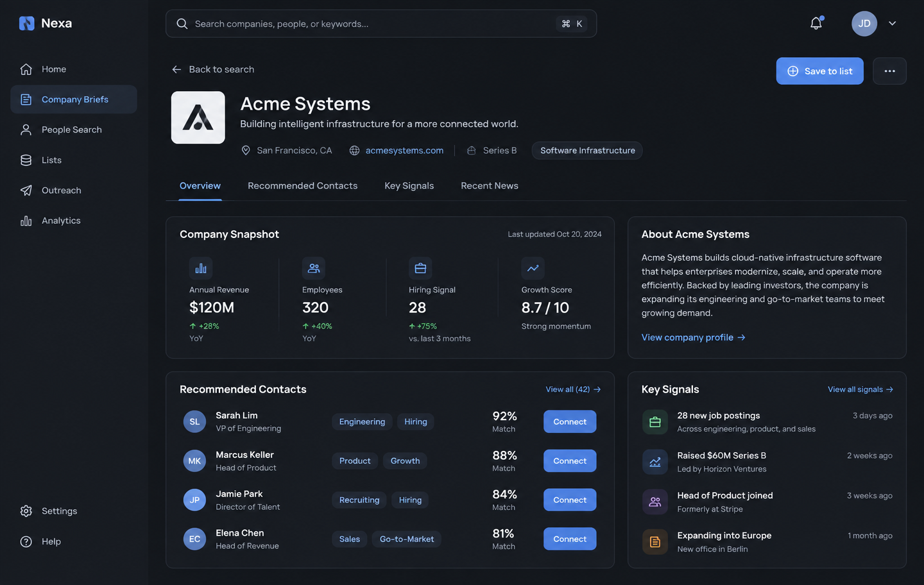Click the Raised $60M Series B icon
Viewport: 924px width, 585px height.
point(655,462)
